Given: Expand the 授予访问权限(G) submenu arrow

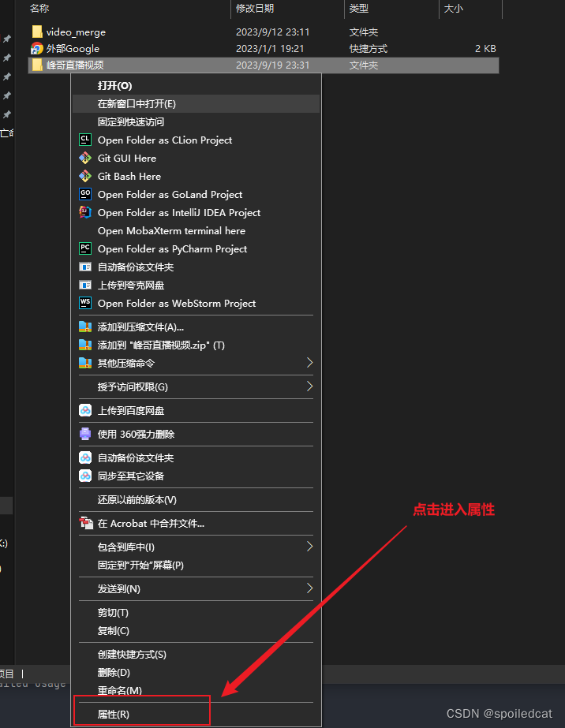Looking at the screenshot, I should point(309,386).
